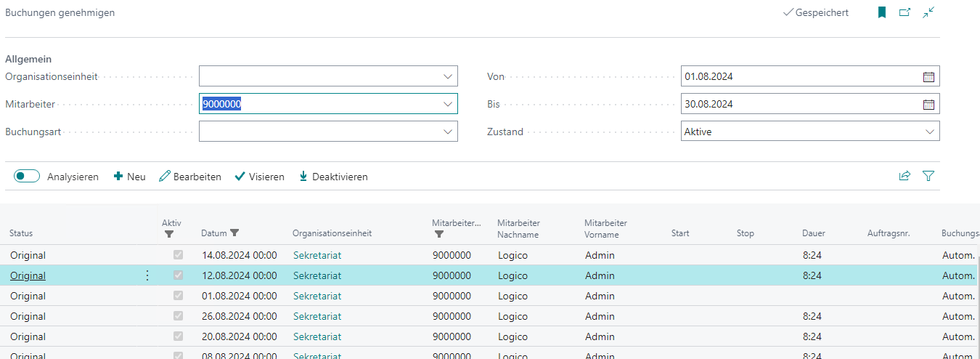Image resolution: width=980 pixels, height=359 pixels.
Task: Click the Mitarbeiter Nachname column header
Action: [518, 229]
